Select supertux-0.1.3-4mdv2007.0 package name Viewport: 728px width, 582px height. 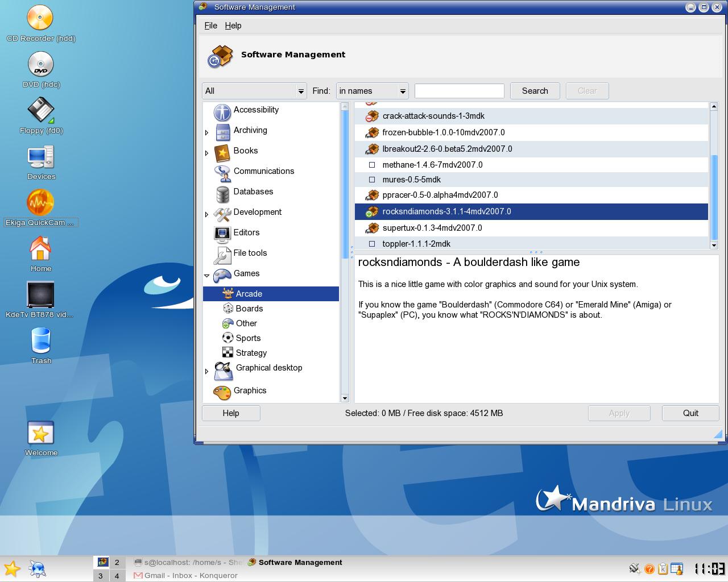pos(432,228)
